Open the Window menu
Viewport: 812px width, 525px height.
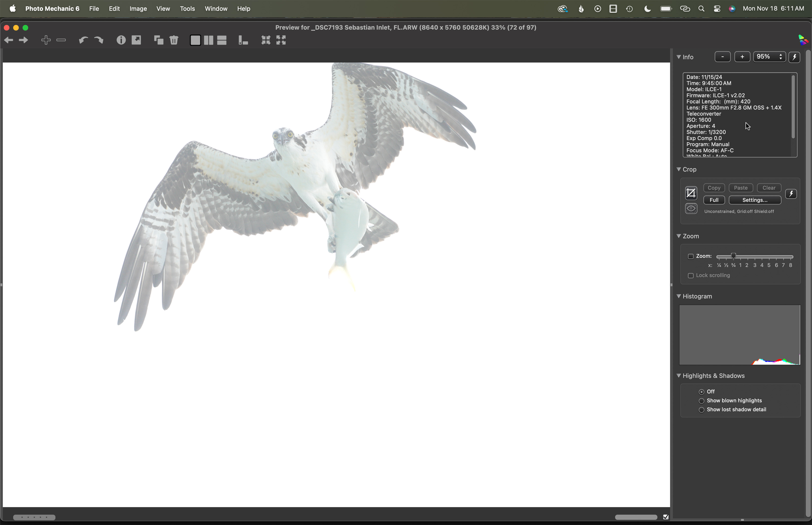pos(216,9)
